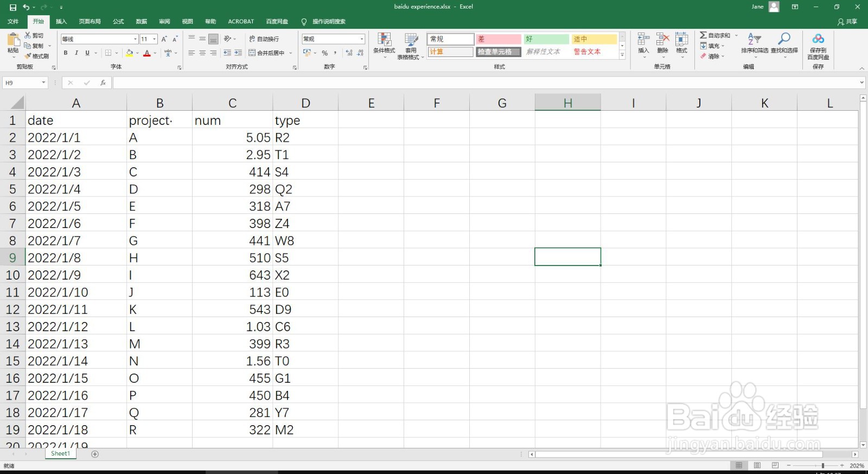Screen dimensions: 868x474
Task: Click AutoSum (自动求和)
Action: tap(715, 35)
